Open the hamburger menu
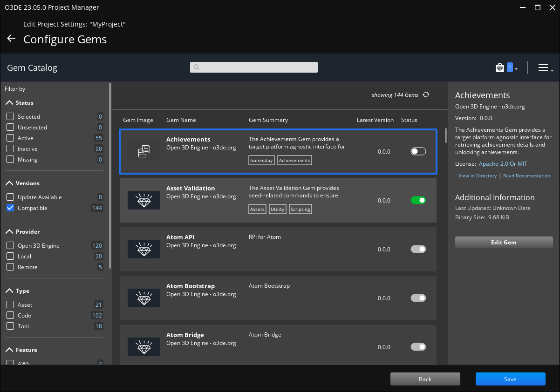The width and height of the screenshot is (560, 392). pos(544,67)
